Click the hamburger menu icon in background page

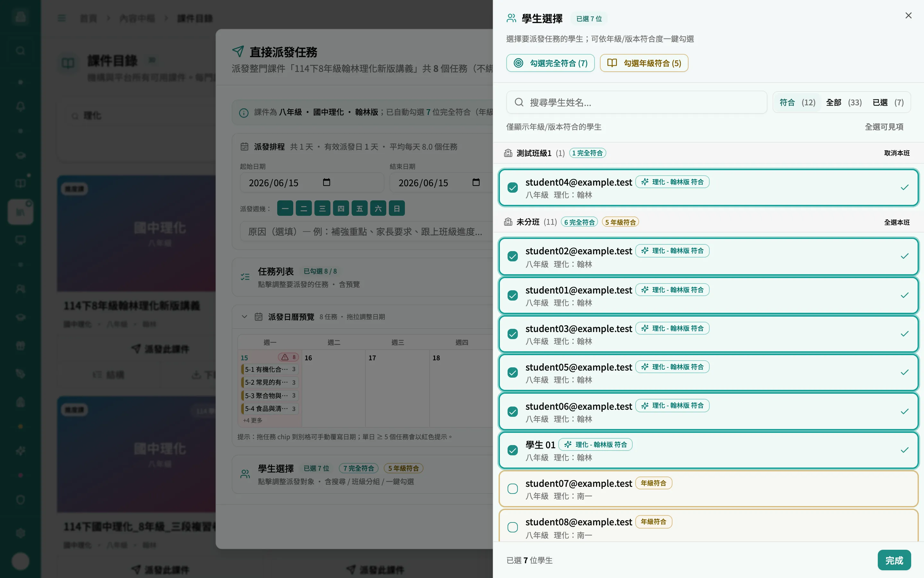pos(62,18)
